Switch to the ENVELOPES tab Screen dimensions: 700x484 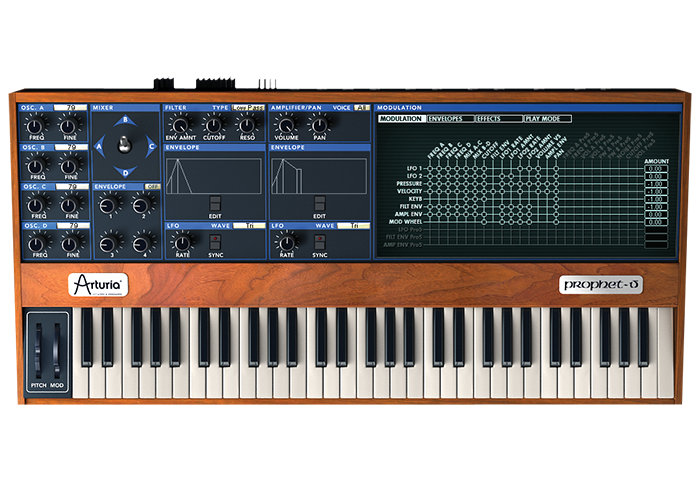(449, 119)
